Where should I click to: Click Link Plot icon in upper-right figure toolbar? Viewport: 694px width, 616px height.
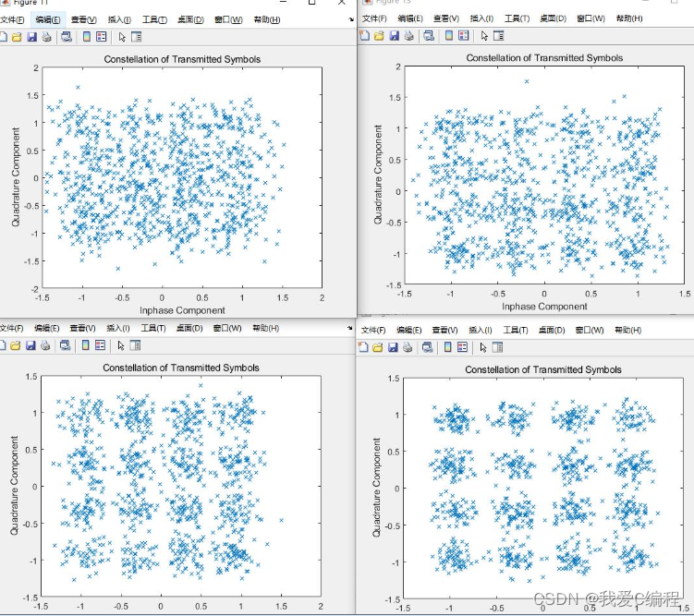pyautogui.click(x=429, y=36)
